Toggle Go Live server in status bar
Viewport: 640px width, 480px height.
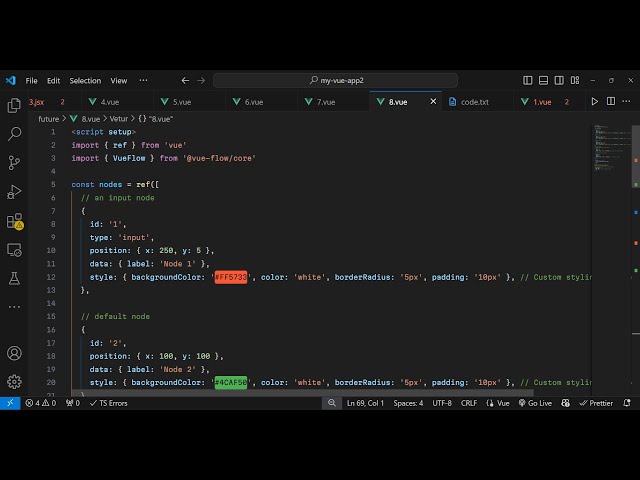tap(535, 403)
